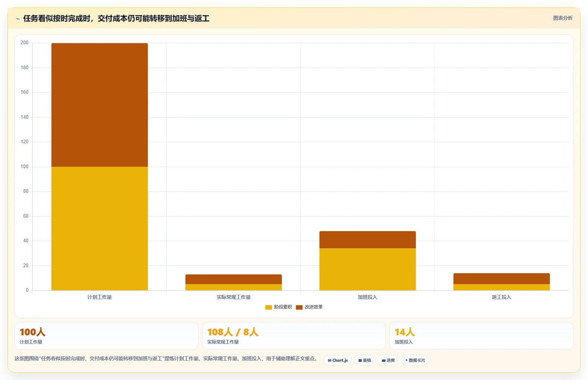The width and height of the screenshot is (588, 380).
Task: Click the yellow segment of 计划工作量 bar
Action: click(99, 229)
